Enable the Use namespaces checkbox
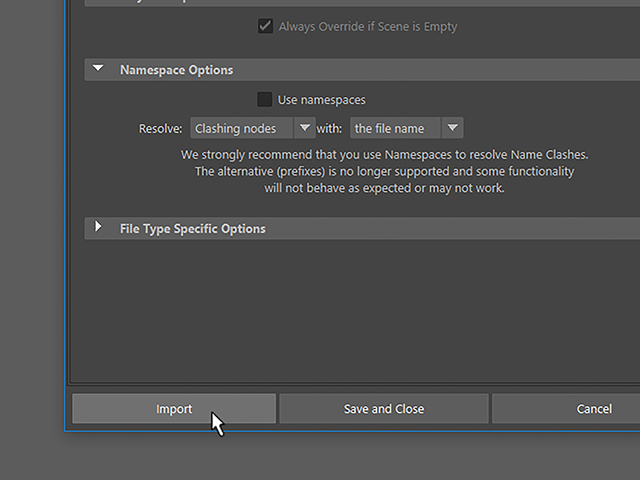 [x=264, y=100]
